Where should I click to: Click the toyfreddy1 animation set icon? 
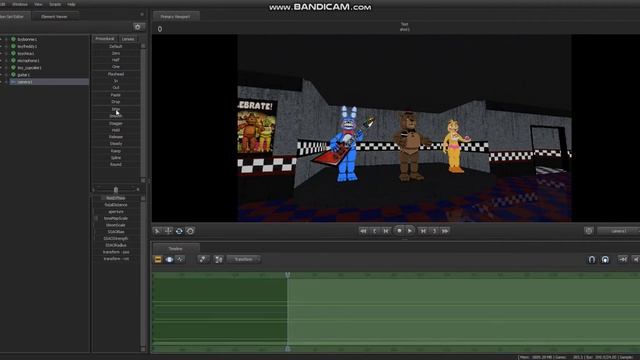13,46
